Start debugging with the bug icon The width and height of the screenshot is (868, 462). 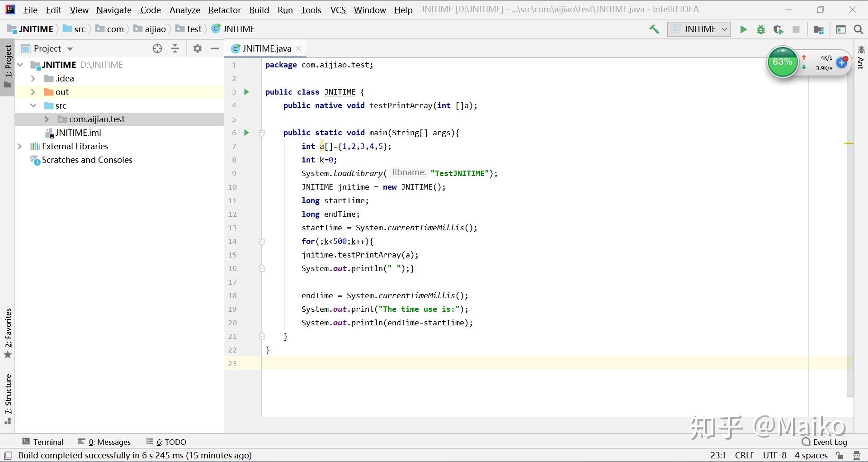point(761,29)
